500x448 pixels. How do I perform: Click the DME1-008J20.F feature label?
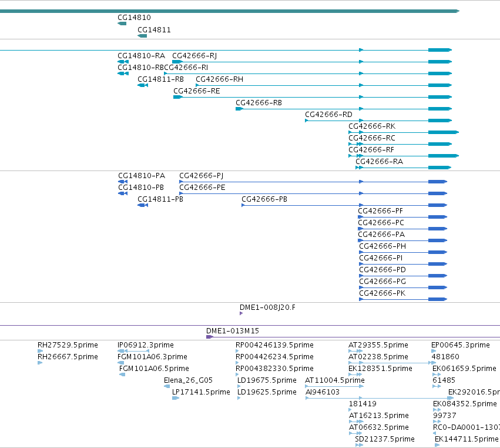[267, 307]
